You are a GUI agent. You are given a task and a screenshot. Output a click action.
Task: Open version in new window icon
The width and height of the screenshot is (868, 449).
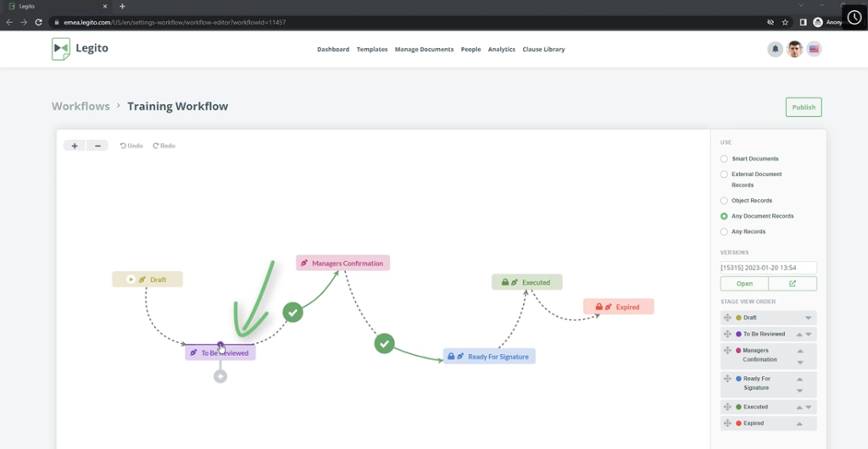[x=793, y=284]
